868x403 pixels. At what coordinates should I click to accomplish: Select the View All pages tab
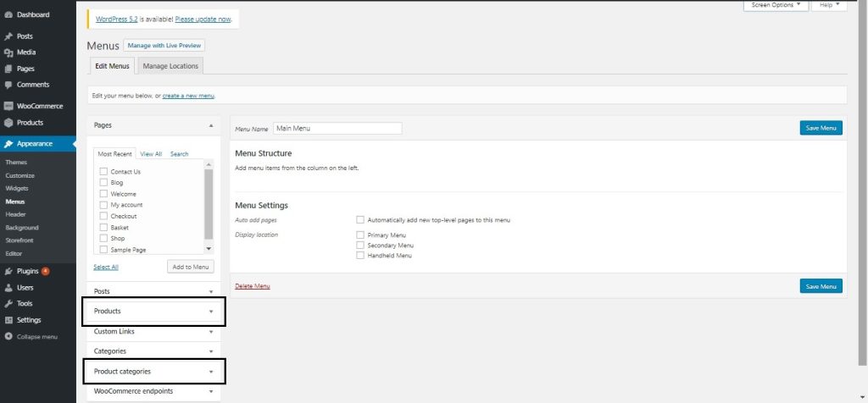(x=151, y=154)
